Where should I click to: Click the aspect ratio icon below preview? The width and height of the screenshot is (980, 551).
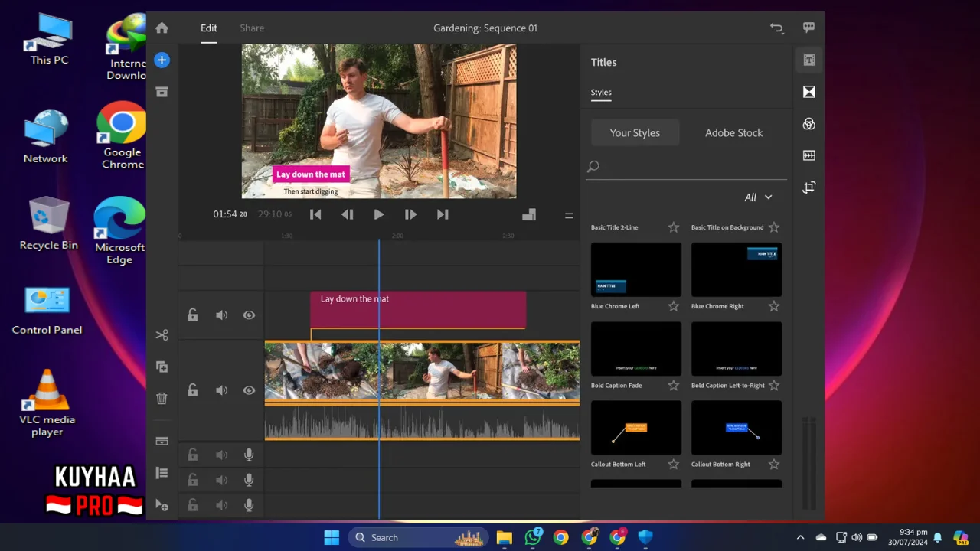[x=529, y=215]
